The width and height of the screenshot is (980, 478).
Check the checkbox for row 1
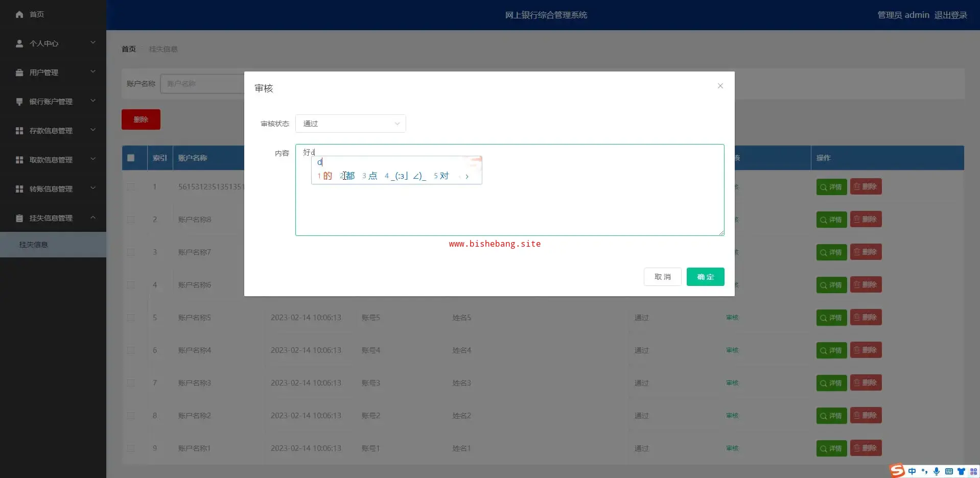tap(131, 187)
